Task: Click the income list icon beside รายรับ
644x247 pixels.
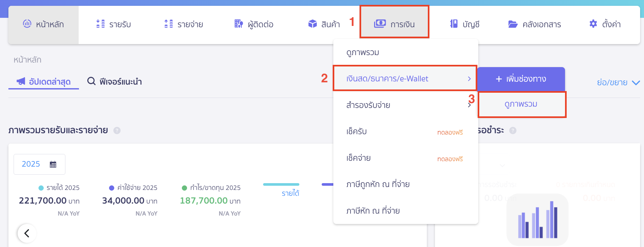Action: 101,24
